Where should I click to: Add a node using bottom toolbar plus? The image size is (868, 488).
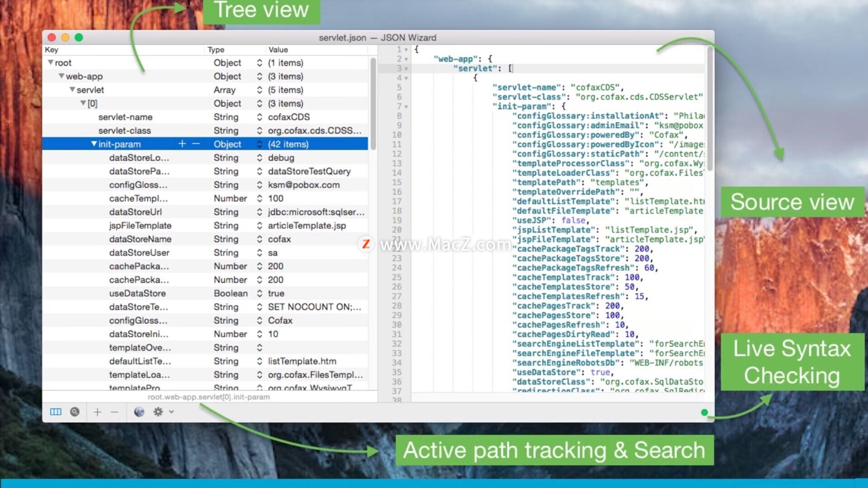97,412
